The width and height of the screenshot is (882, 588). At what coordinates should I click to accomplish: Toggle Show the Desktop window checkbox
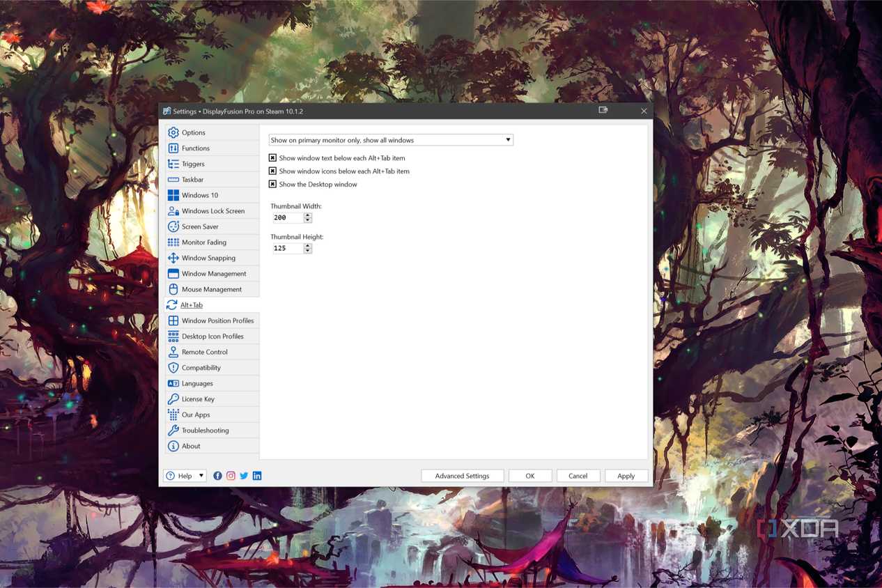point(273,185)
